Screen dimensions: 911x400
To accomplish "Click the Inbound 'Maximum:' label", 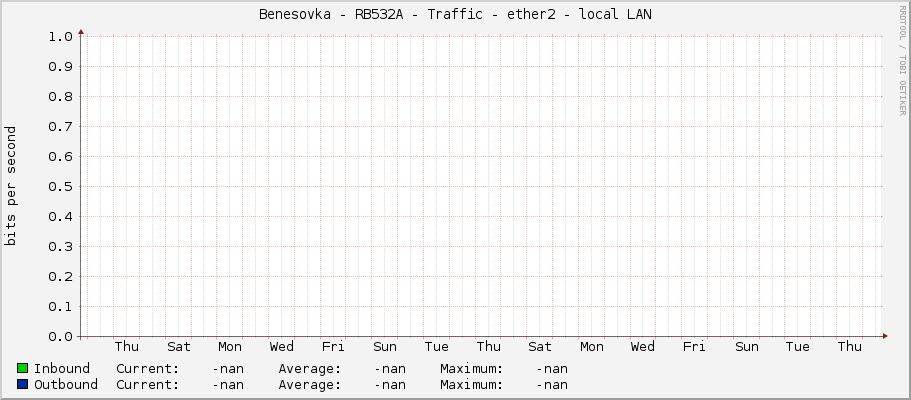I will (471, 369).
